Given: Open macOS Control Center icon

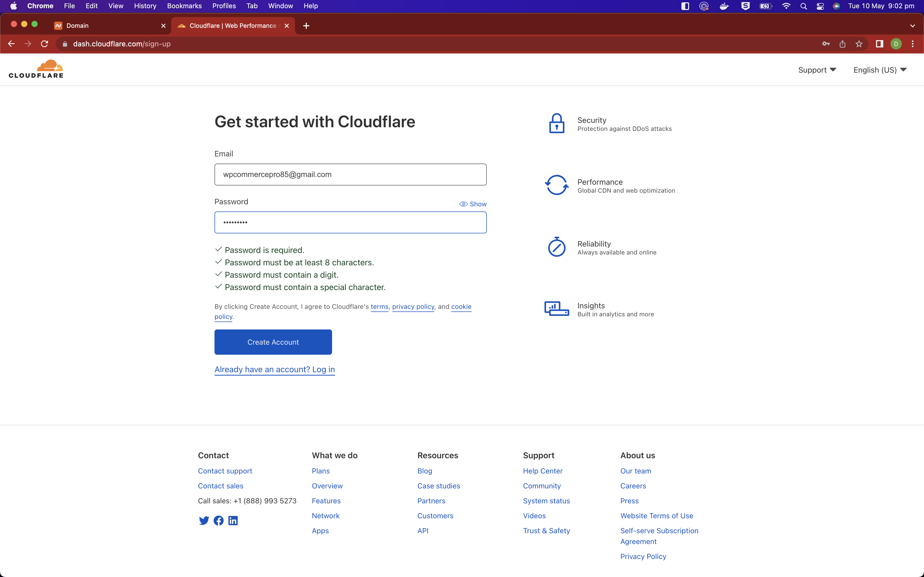Looking at the screenshot, I should tap(820, 6).
